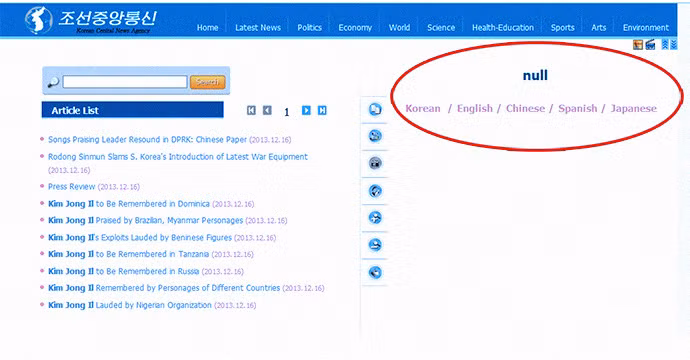Image resolution: width=690 pixels, height=360 pixels.
Task: Go to the Sports section
Action: point(562,27)
